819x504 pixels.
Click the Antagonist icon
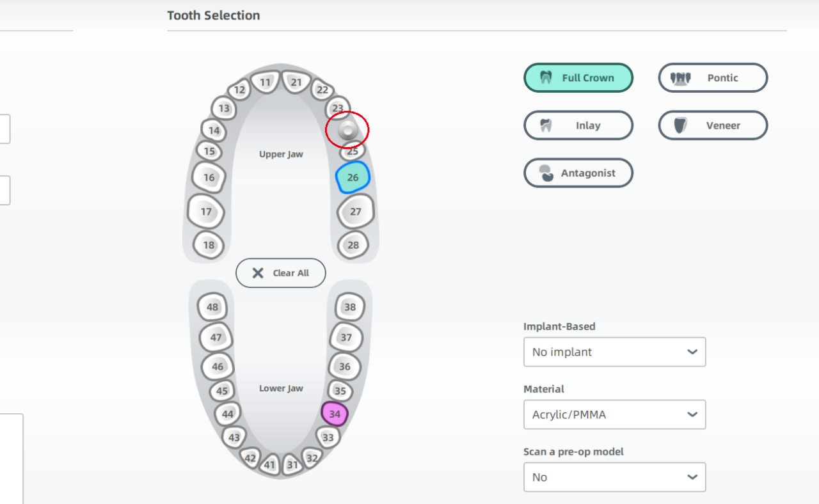tap(546, 173)
